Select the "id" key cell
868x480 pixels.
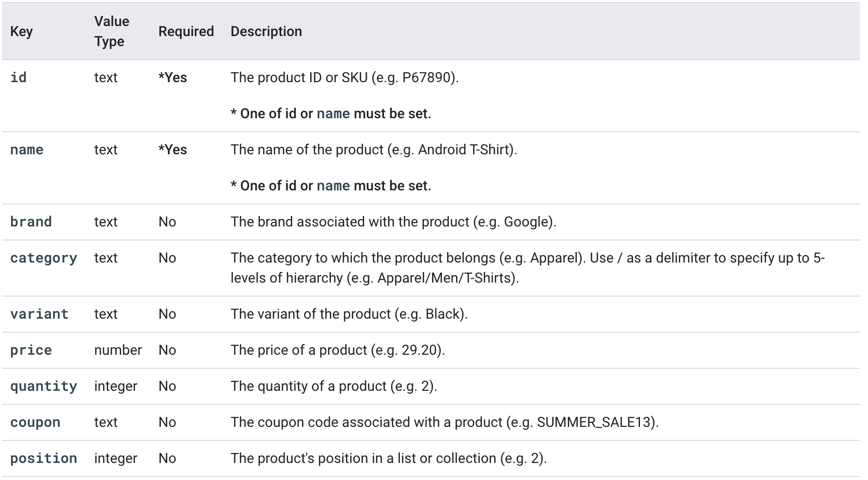19,78
